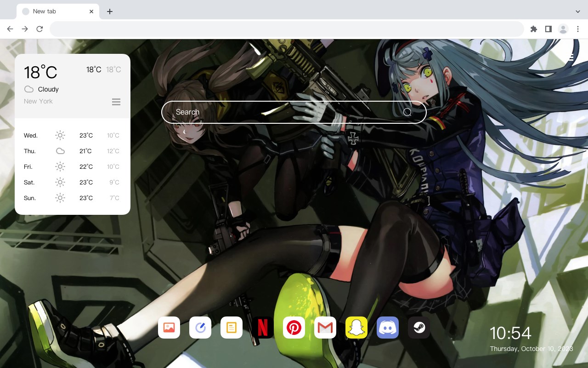Open the Chrome three-dot menu
The image size is (588, 368).
578,29
